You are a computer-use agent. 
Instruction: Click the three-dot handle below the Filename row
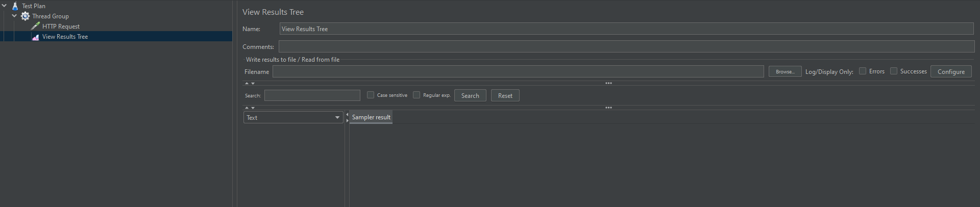(x=608, y=83)
